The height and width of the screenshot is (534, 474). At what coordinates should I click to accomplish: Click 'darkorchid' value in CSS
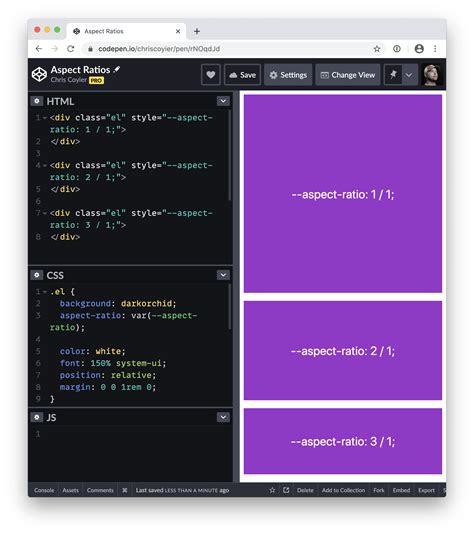[147, 303]
